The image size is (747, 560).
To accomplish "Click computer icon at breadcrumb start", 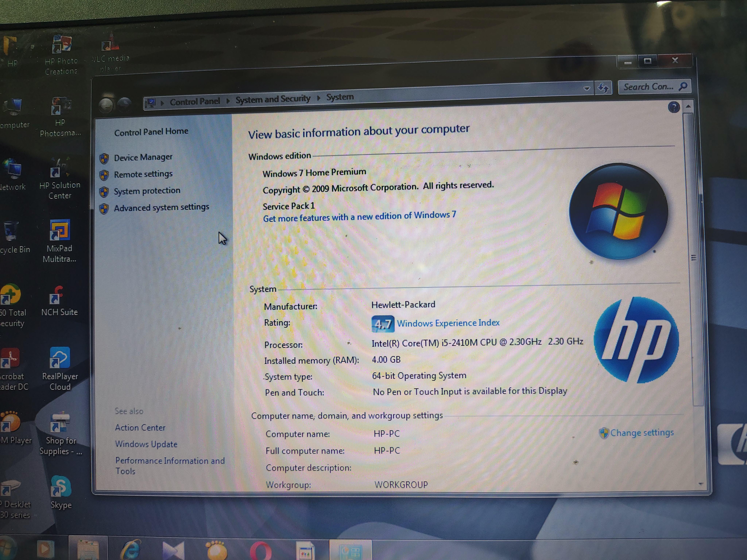I will [x=151, y=103].
